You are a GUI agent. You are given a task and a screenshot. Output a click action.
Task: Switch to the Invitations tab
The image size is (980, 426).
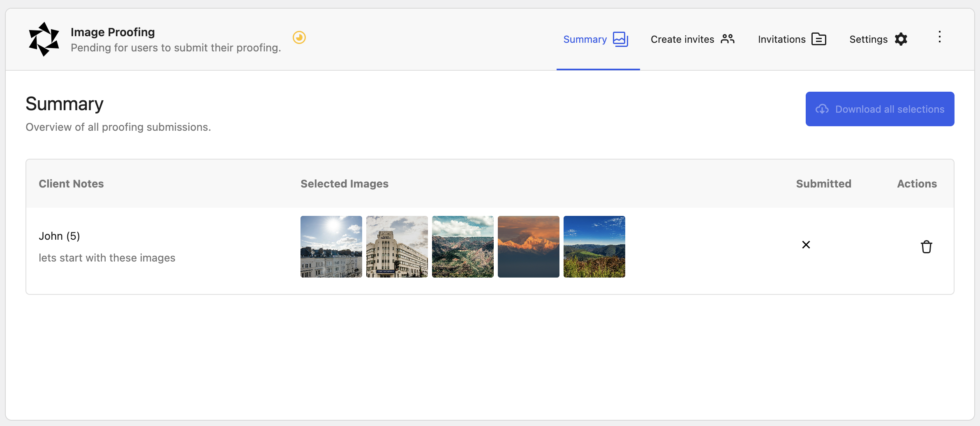[x=781, y=39]
